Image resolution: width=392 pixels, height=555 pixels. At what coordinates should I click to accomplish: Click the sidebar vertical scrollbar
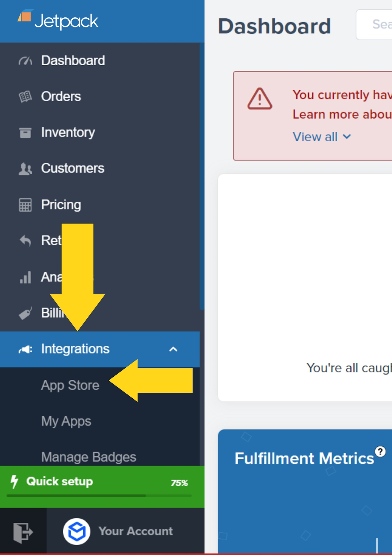click(x=202, y=176)
